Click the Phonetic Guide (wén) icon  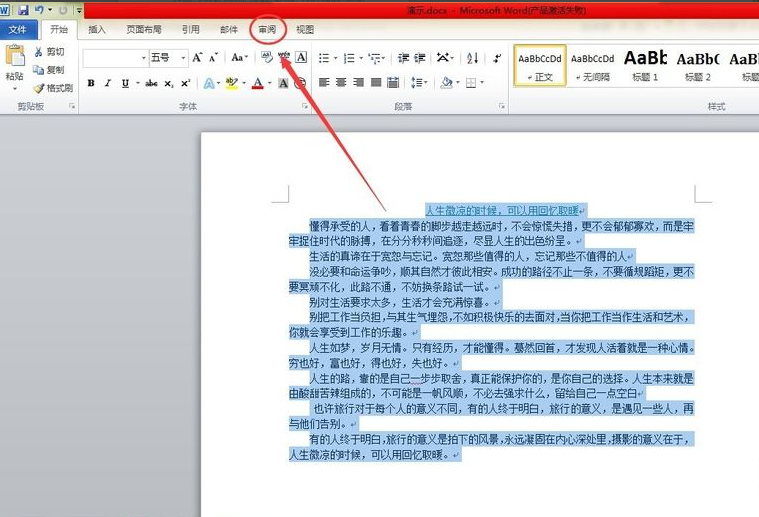coord(284,58)
